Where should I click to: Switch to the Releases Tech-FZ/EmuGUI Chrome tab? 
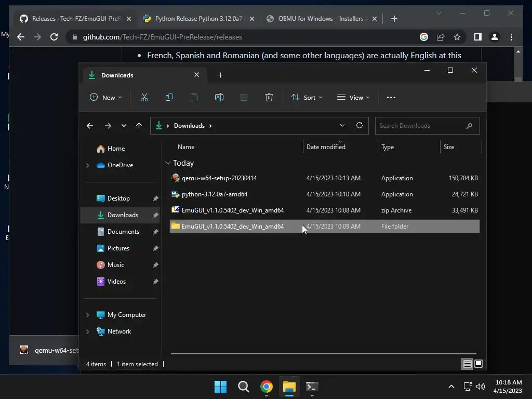point(76,19)
